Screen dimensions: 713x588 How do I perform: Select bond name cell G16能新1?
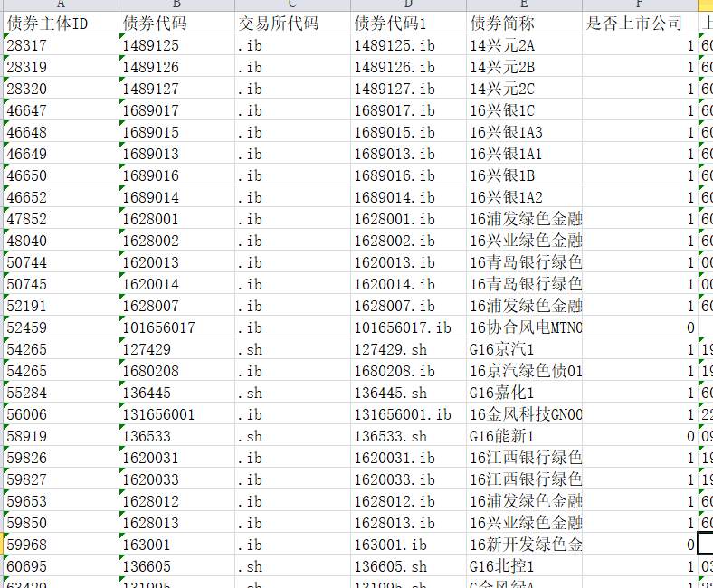point(525,436)
